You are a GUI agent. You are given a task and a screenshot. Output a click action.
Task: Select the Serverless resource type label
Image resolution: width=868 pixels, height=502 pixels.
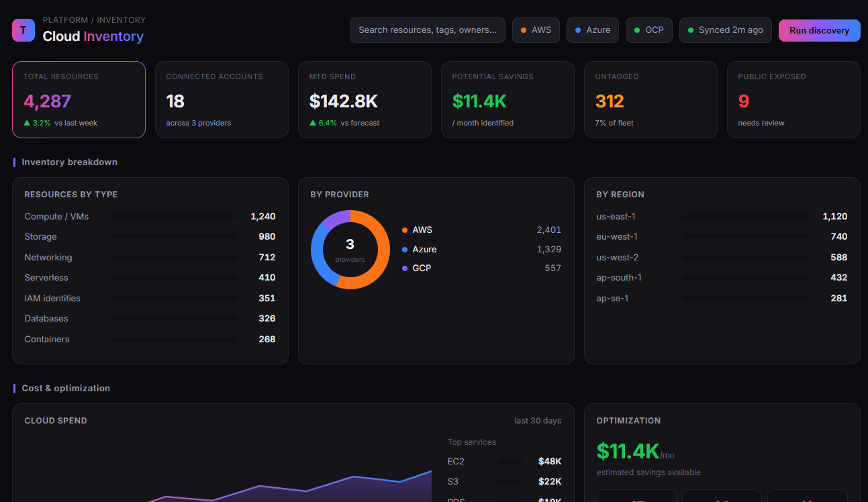46,277
